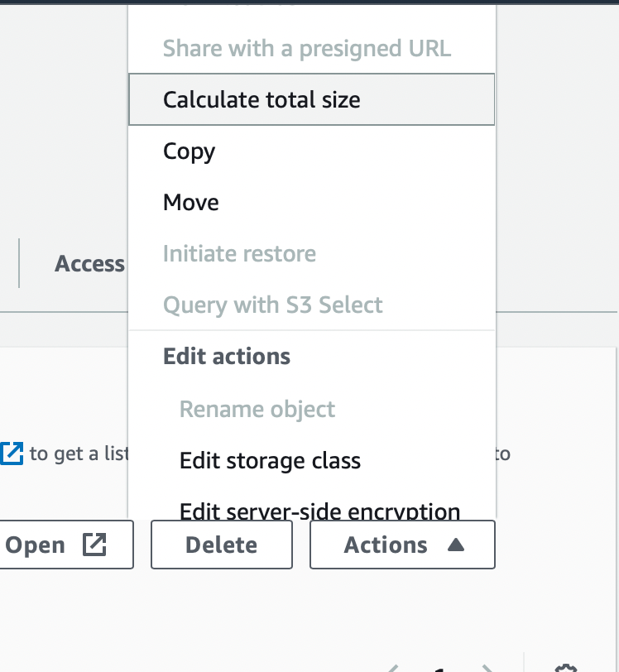Open Edit server-side encryption
The height and width of the screenshot is (672, 619).
pyautogui.click(x=319, y=511)
